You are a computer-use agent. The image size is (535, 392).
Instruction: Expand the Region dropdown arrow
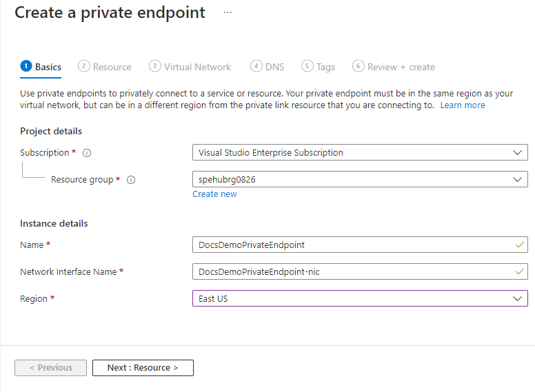(518, 298)
